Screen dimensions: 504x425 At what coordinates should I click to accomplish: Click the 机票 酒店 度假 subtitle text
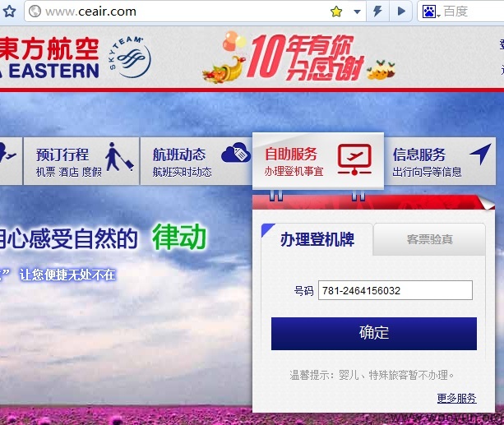point(69,172)
